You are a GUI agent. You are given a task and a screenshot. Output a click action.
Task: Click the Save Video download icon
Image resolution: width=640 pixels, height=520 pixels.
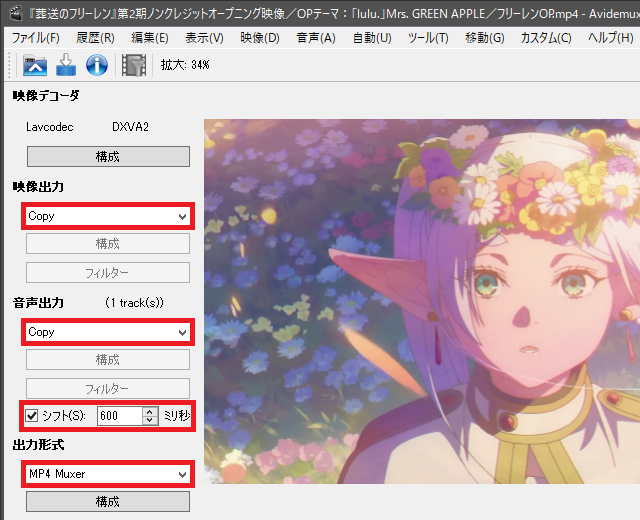(x=66, y=65)
